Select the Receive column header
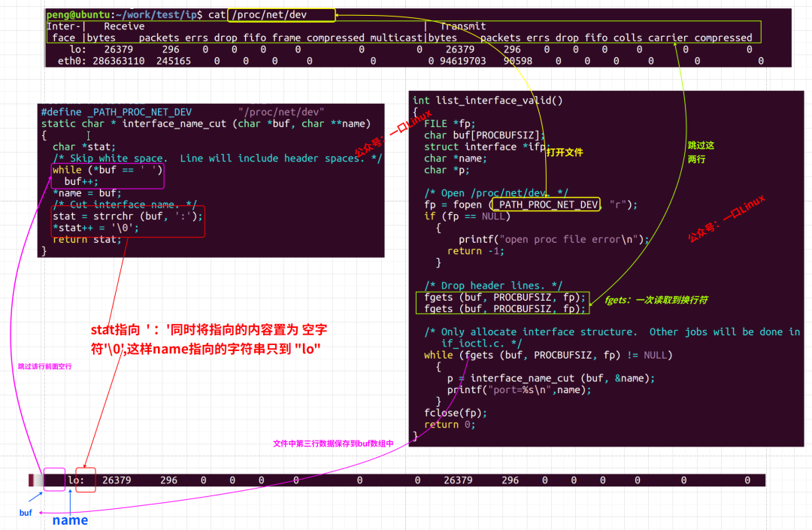This screenshot has width=812, height=530. pos(124,26)
